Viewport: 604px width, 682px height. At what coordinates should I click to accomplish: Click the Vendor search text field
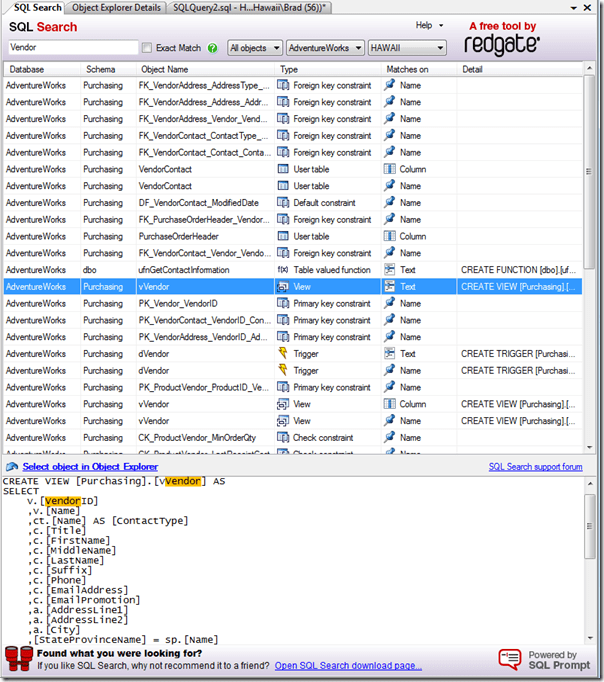[x=72, y=48]
